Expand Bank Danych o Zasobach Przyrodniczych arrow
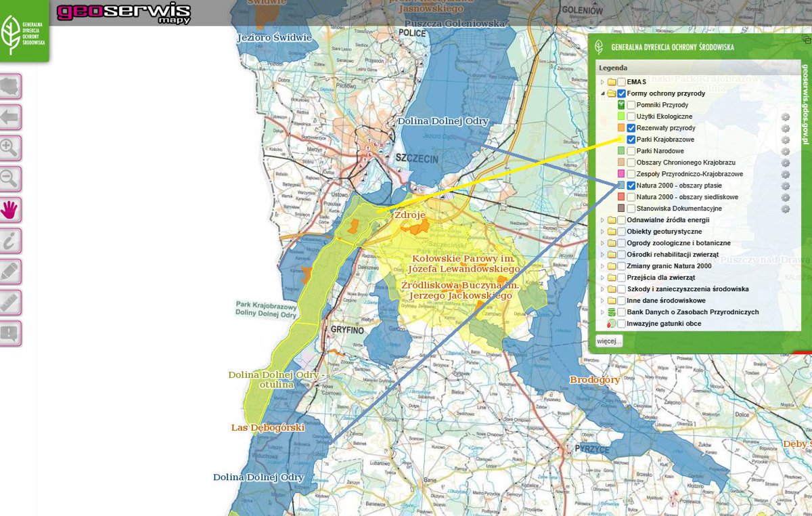Image resolution: width=812 pixels, height=516 pixels. pyautogui.click(x=602, y=312)
